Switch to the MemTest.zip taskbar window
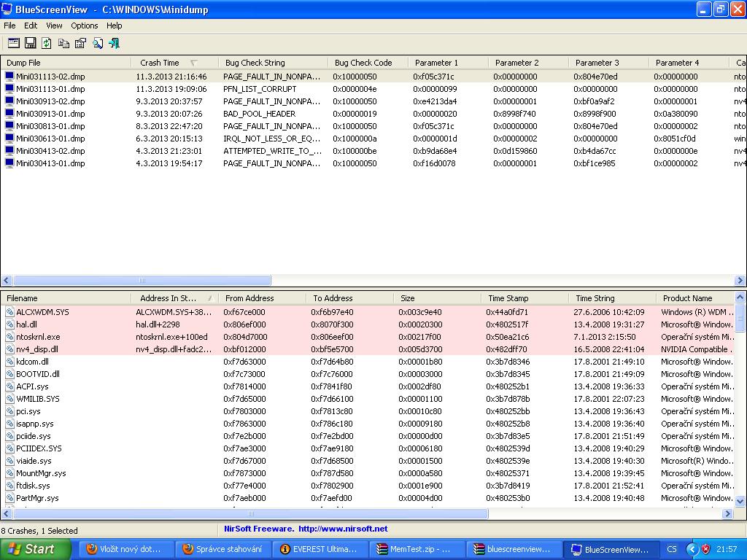 (418, 549)
